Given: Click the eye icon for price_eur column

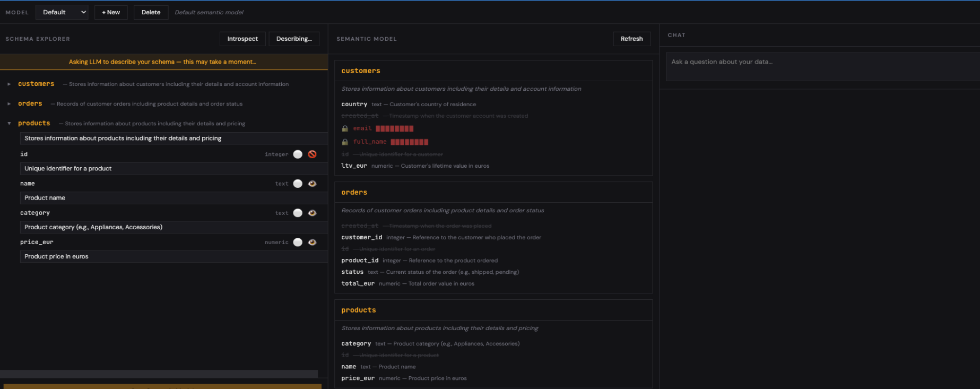Looking at the screenshot, I should 313,242.
